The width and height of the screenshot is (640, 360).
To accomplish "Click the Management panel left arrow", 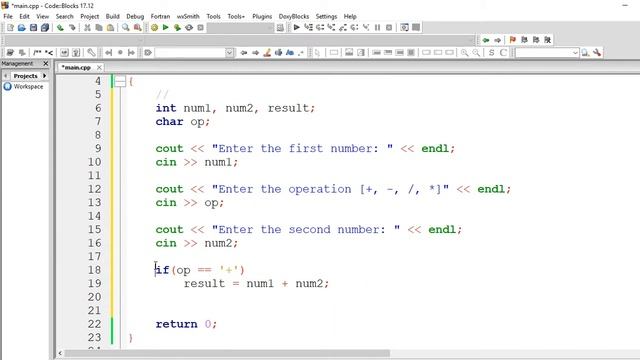I will point(6,76).
